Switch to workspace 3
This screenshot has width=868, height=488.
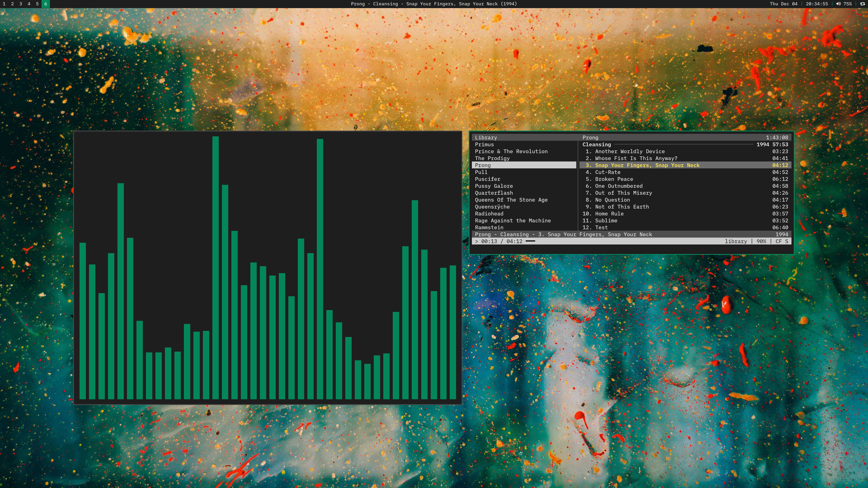point(21,4)
